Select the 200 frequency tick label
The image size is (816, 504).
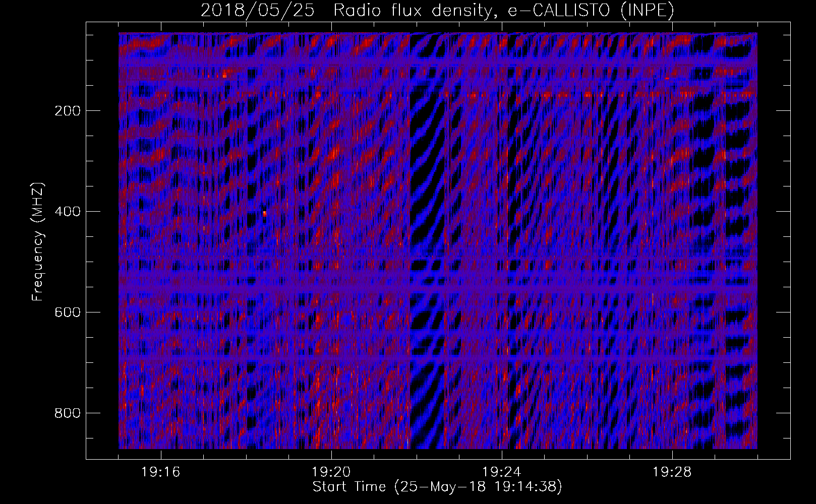[68, 111]
